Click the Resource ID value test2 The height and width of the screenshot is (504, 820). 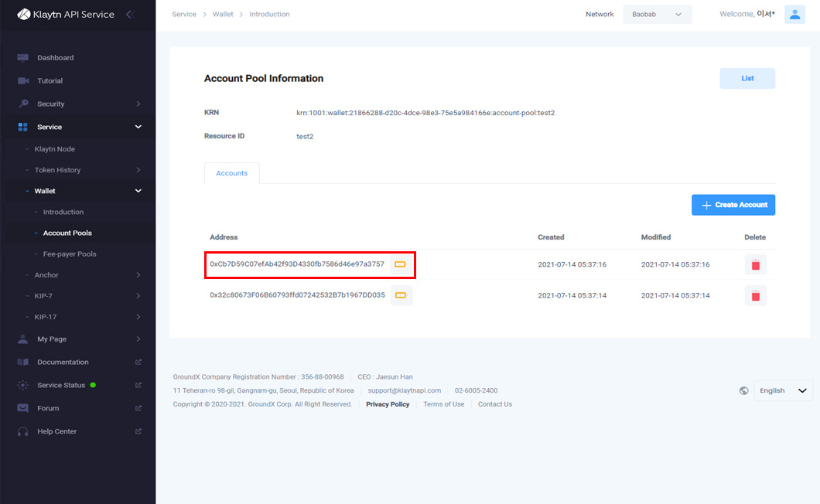coord(305,137)
